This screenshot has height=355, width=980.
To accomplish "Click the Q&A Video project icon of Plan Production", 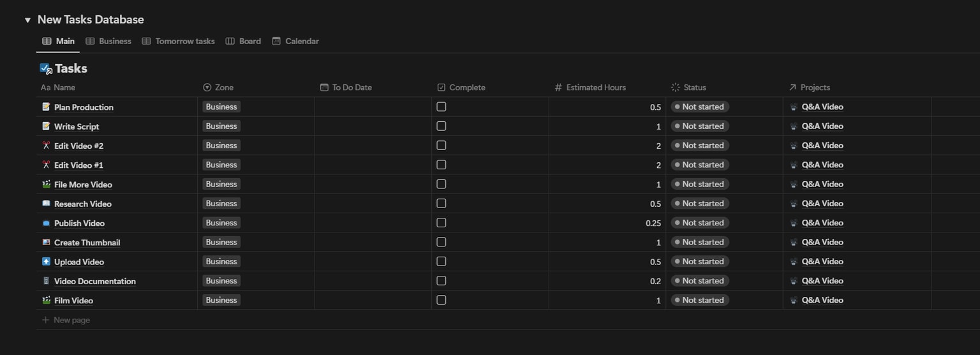I will pyautogui.click(x=794, y=107).
